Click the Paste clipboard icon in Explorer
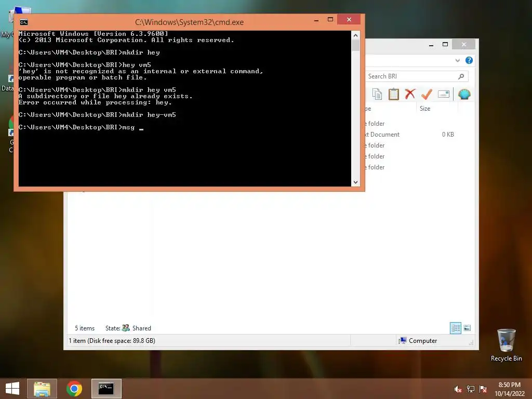Image resolution: width=532 pixels, height=399 pixels. click(394, 94)
